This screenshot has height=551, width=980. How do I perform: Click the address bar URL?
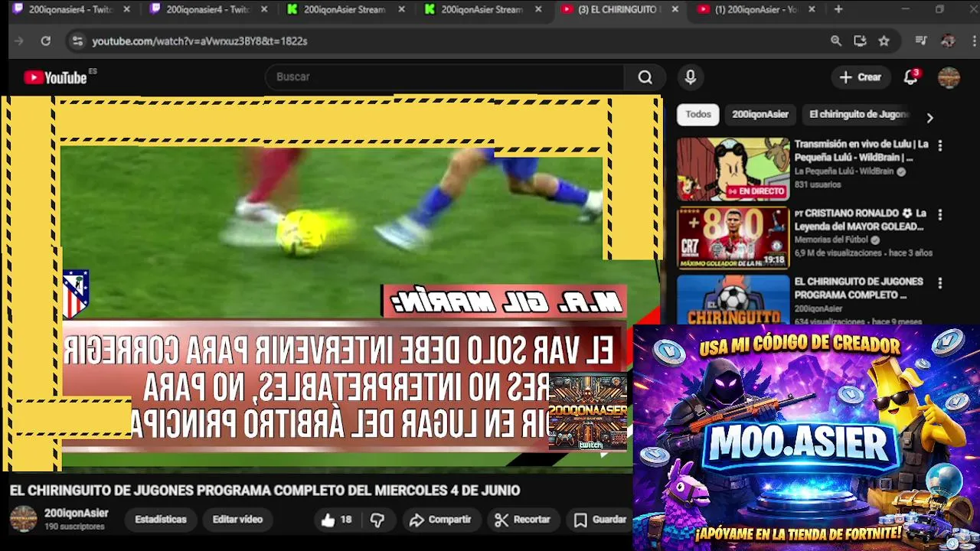coord(200,41)
